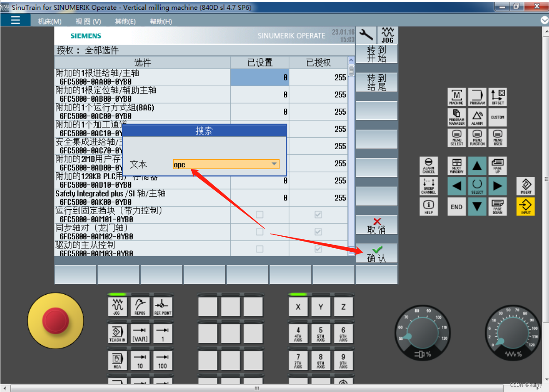
Task: Click the GROUP CHANNEL key
Action: [429, 186]
